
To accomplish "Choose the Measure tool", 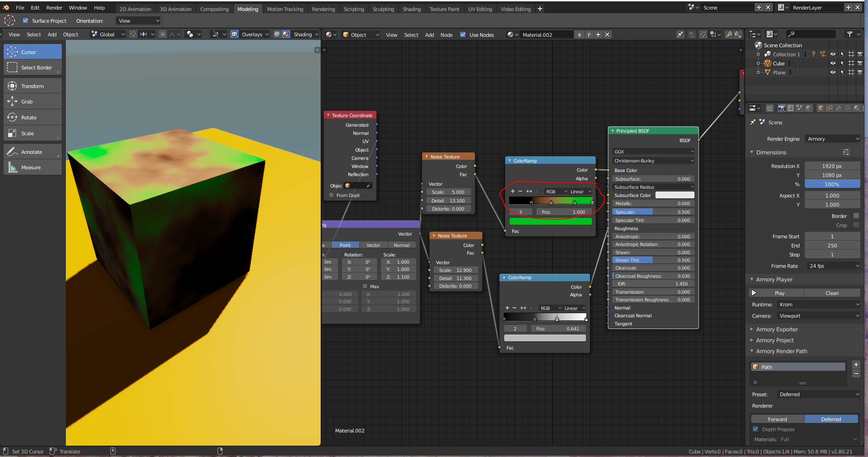I will (x=33, y=167).
